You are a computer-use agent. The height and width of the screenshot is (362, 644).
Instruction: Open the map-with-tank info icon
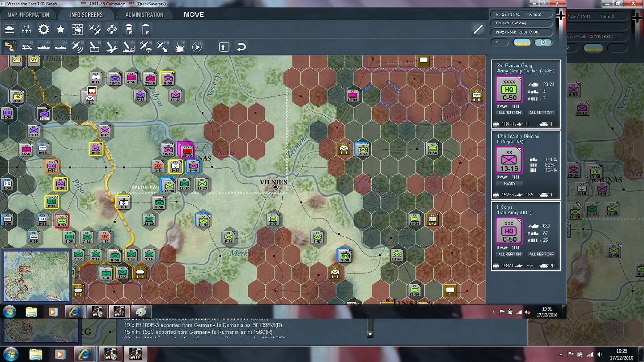point(77,29)
